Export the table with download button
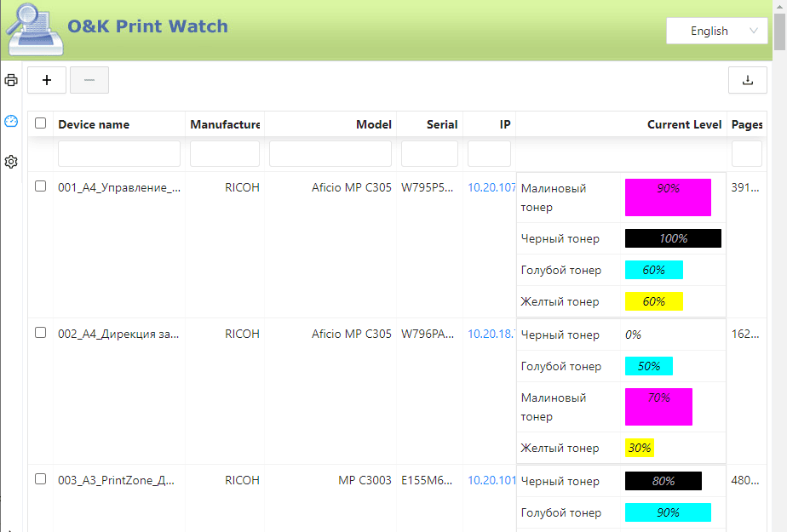The height and width of the screenshot is (532, 787). 748,80
